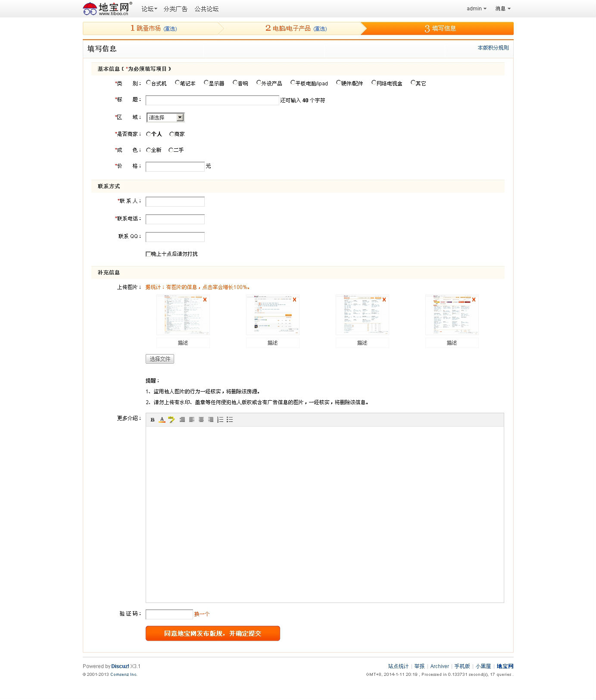Screen dimensions: 596x700
Task: Open the first uploaded image thumbnail
Action: point(183,315)
